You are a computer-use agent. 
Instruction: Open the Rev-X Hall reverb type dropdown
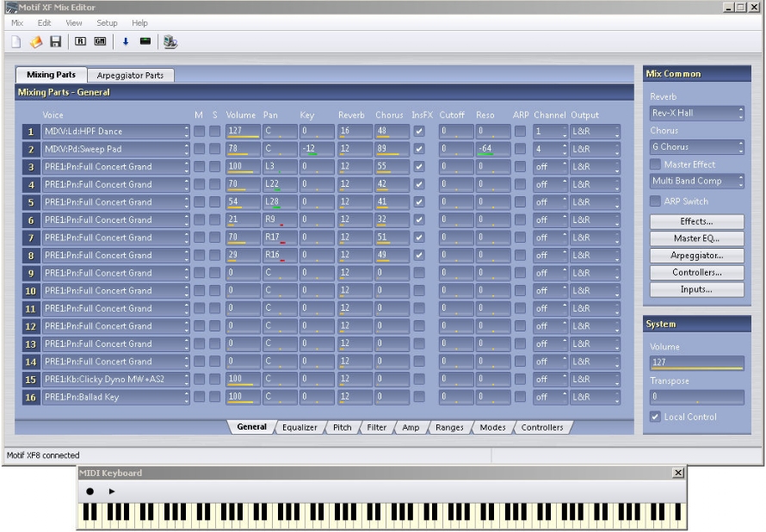696,113
